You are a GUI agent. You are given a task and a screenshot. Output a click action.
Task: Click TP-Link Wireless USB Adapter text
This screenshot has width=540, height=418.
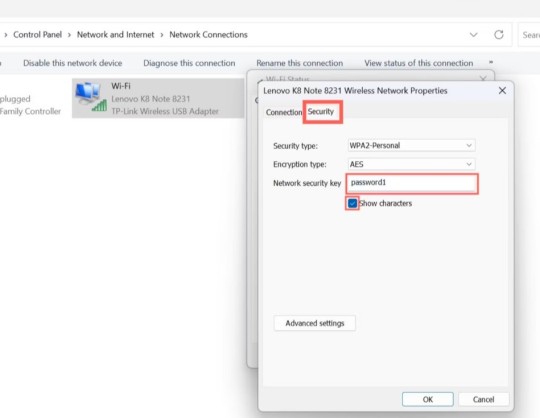tap(165, 111)
